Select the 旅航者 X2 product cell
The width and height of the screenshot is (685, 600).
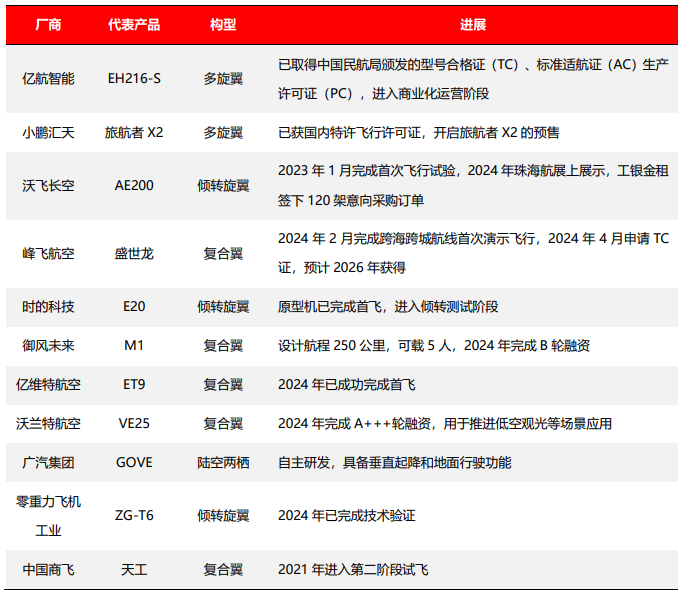[x=134, y=133]
